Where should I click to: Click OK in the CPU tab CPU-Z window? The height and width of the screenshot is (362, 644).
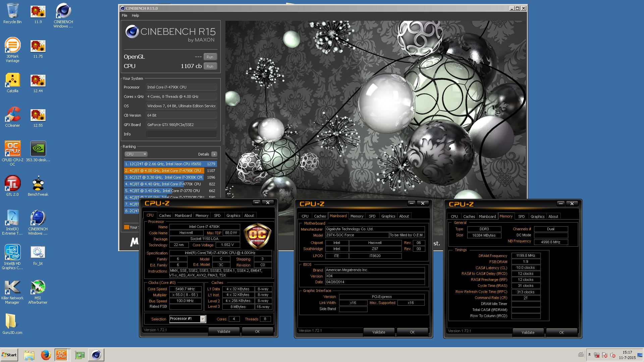click(x=257, y=331)
